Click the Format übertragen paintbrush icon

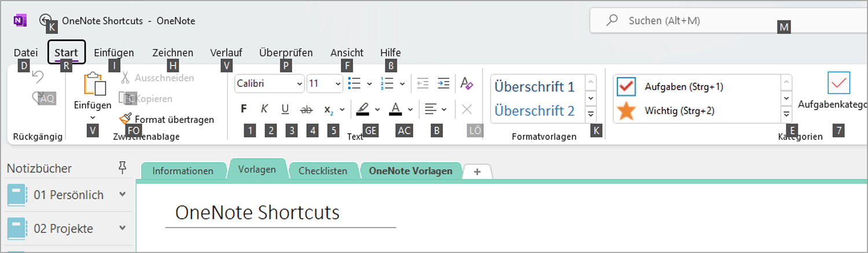coord(125,119)
